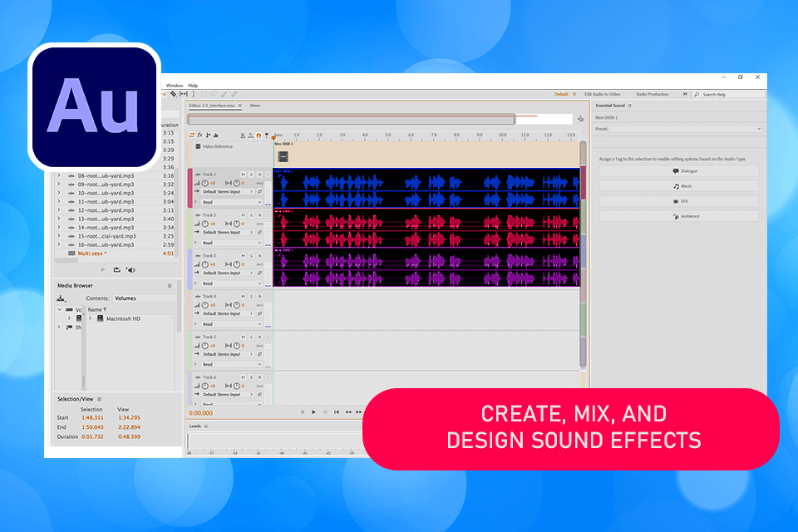Click the transport Play button
798x532 pixels.
313,411
